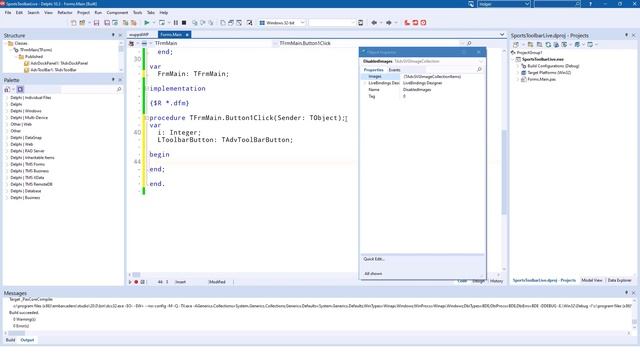Select Delphi | Database palette category
Screen dimensions: 640x360
coord(25,191)
